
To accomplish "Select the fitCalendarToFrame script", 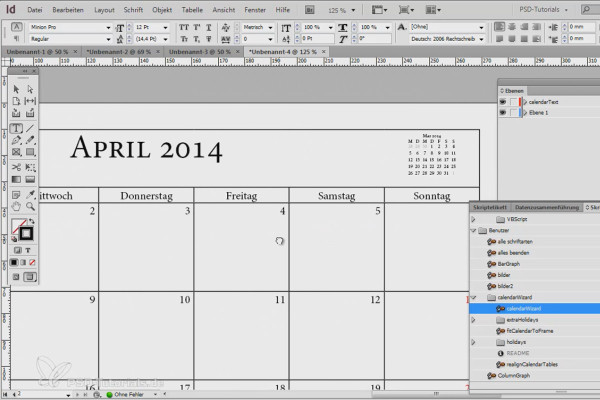I will coord(529,331).
